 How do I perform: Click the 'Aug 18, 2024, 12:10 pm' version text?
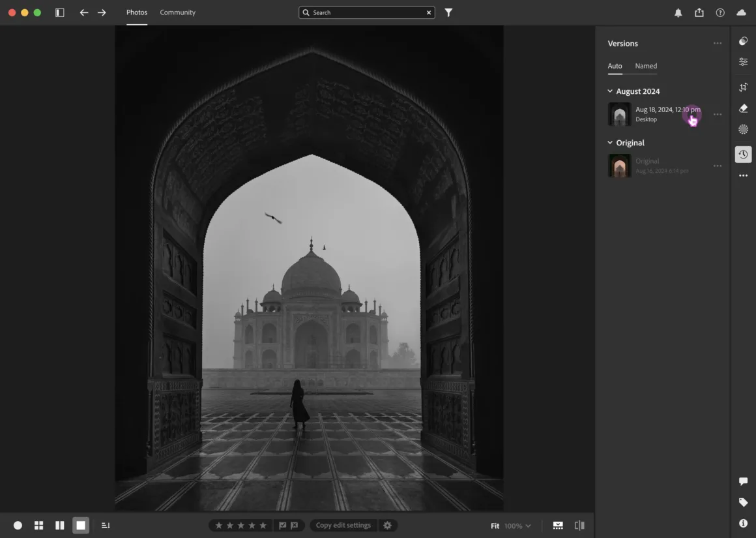tap(668, 110)
